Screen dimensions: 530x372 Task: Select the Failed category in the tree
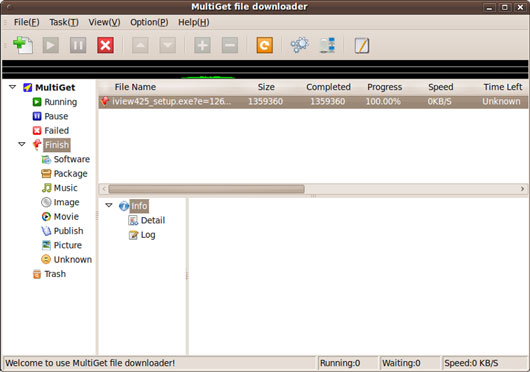(51, 130)
